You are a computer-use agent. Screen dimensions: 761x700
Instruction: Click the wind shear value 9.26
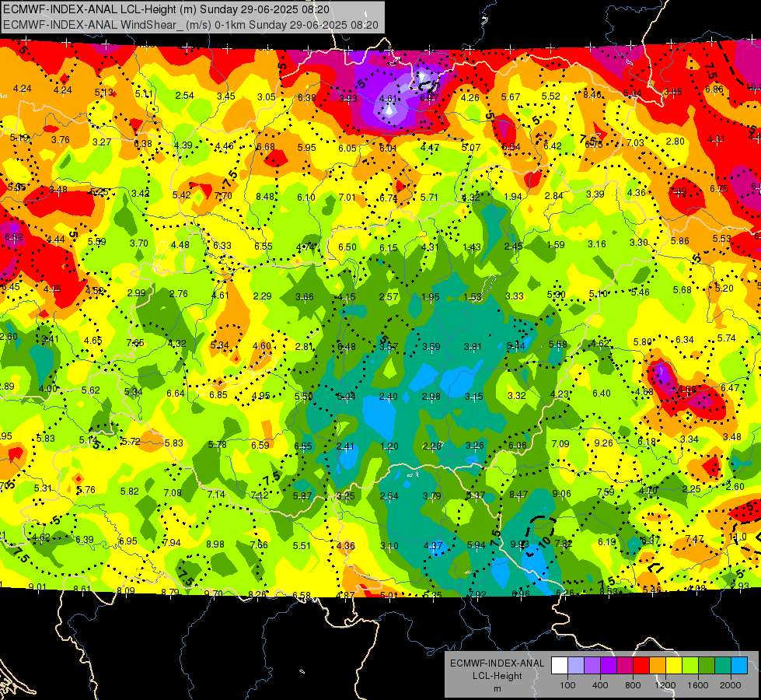pyautogui.click(x=604, y=443)
